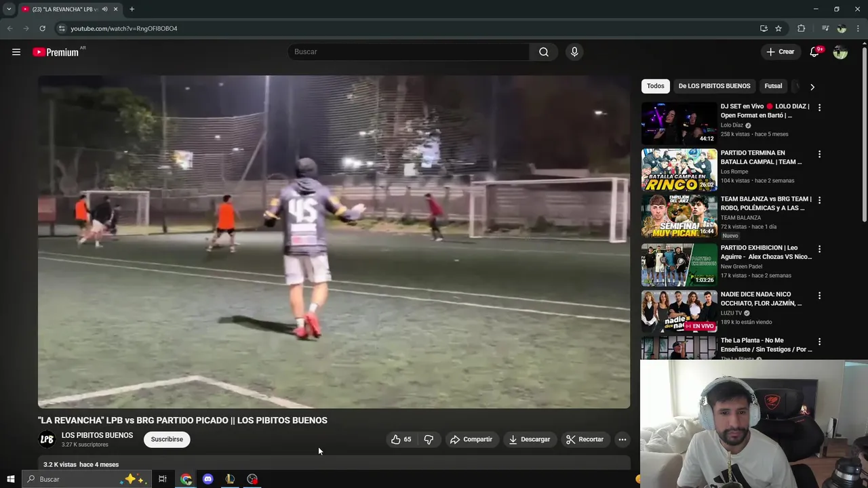This screenshot has height=488, width=868.
Task: Reload the page in Chrome
Action: pos(42,28)
